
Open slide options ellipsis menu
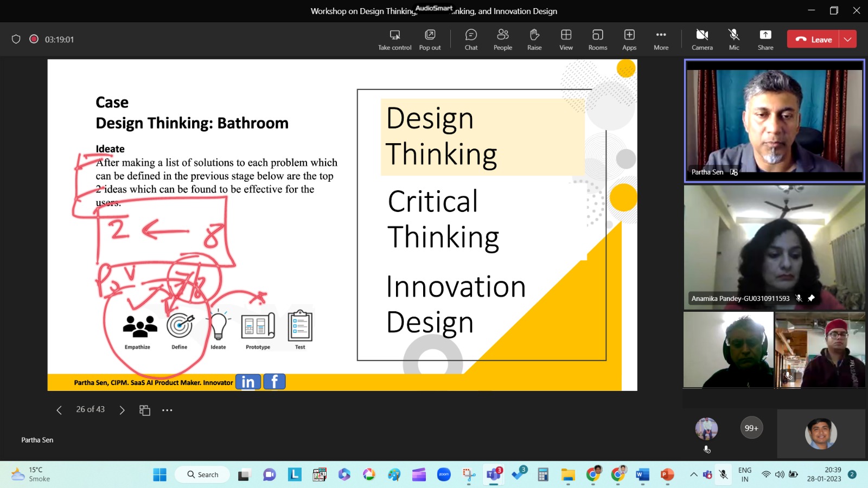167,410
